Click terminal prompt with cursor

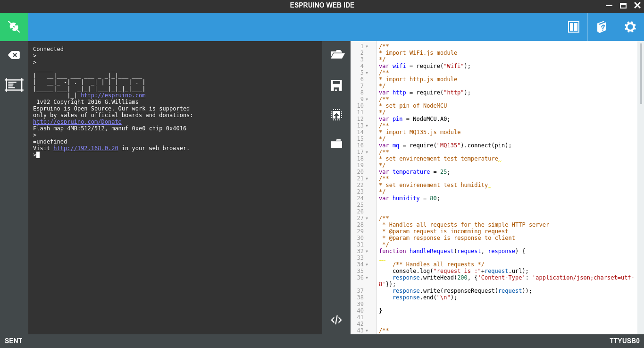(36, 155)
